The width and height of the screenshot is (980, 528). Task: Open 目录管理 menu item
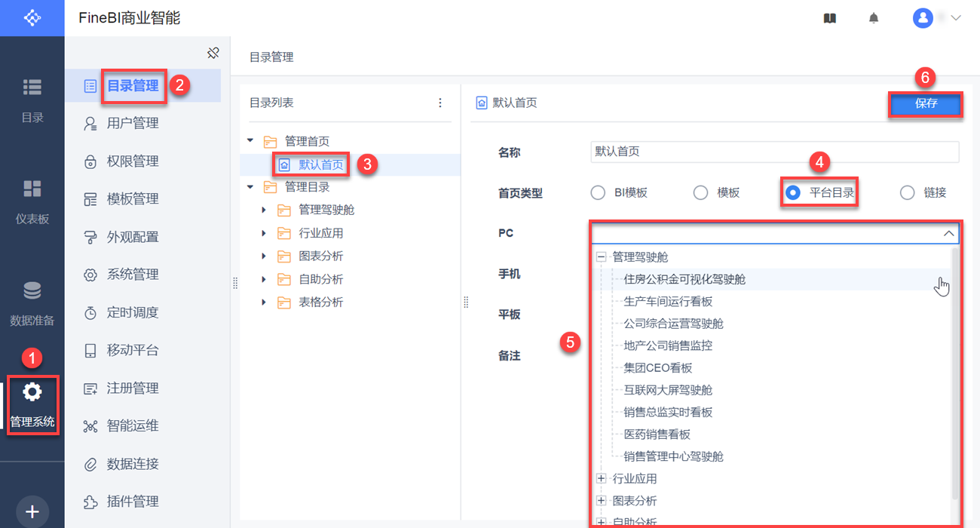click(142, 85)
